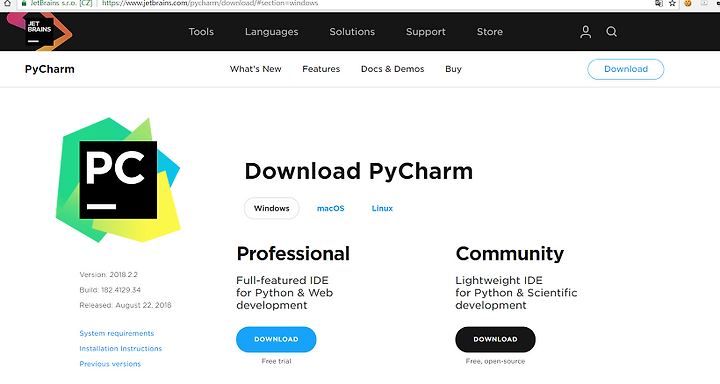Click the outlined Download button in header

(626, 69)
